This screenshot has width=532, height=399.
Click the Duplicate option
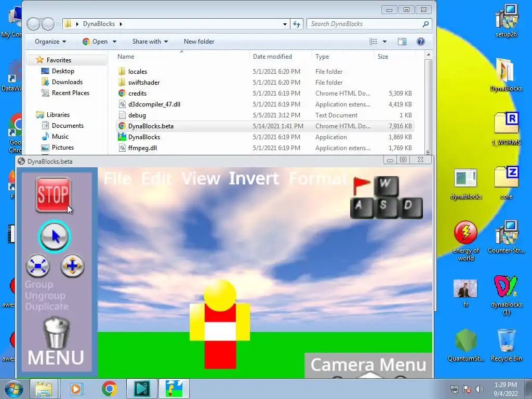[47, 307]
